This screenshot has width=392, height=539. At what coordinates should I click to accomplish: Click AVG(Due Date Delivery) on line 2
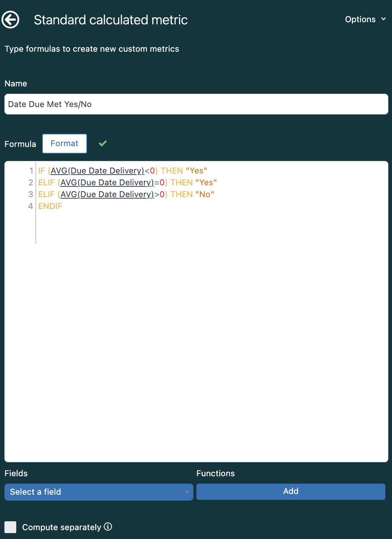tap(107, 182)
